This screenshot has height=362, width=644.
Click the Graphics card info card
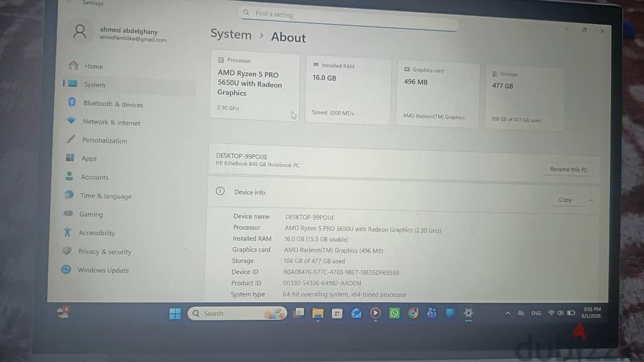[438, 95]
